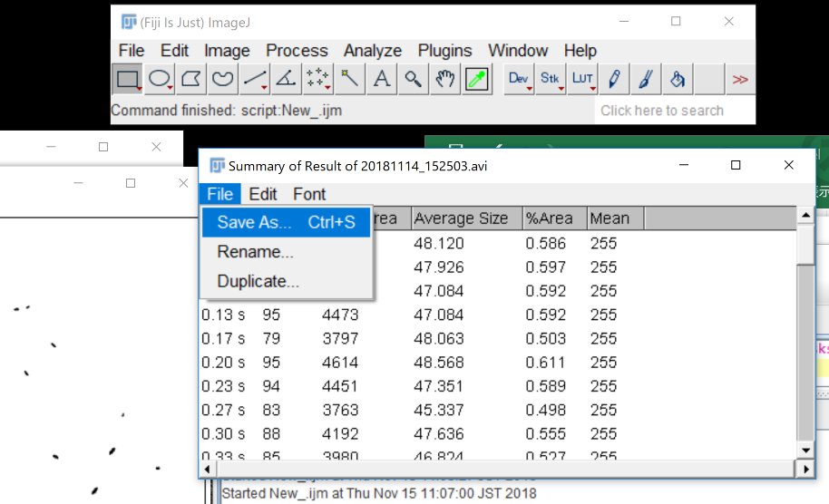829x504 pixels.
Task: Click the Mean column header
Action: (x=616, y=218)
